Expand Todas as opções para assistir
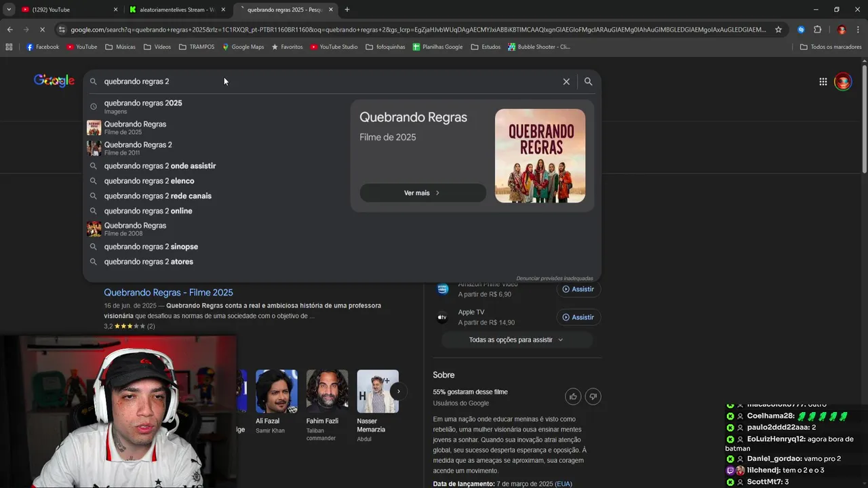The height and width of the screenshot is (488, 868). point(517,340)
